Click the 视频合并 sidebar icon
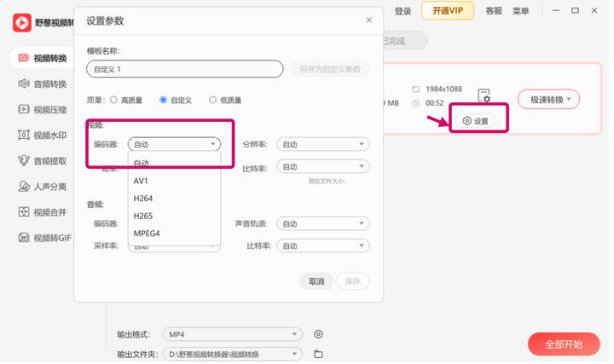 pyautogui.click(x=24, y=212)
